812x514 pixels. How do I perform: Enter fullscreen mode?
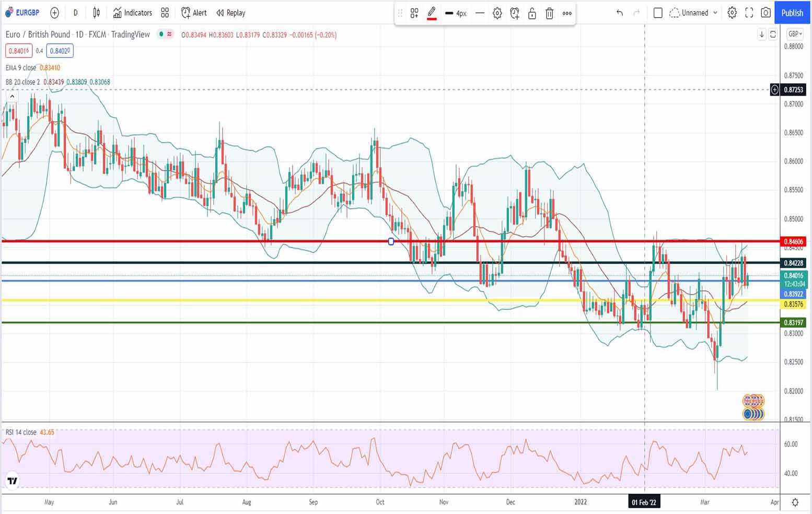(749, 13)
